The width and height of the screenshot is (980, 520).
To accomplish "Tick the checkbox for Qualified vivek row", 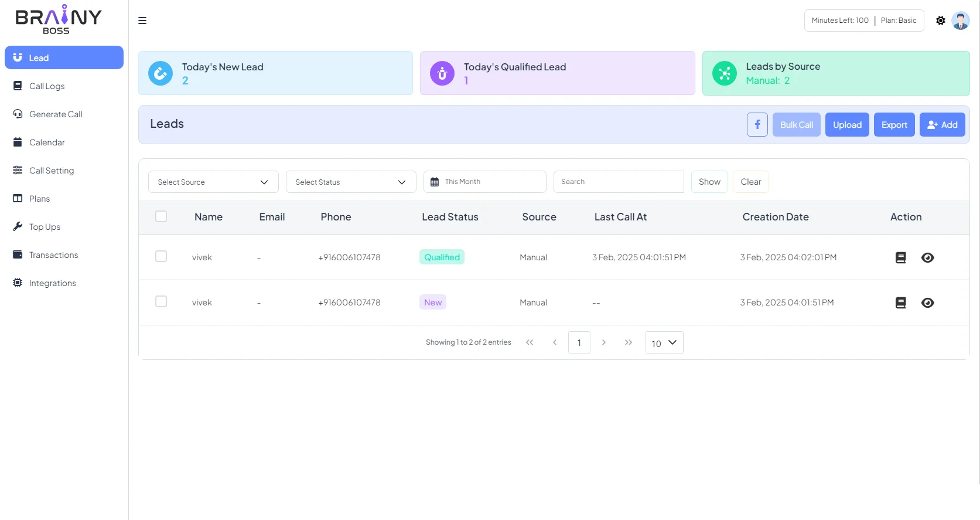I will tap(161, 256).
